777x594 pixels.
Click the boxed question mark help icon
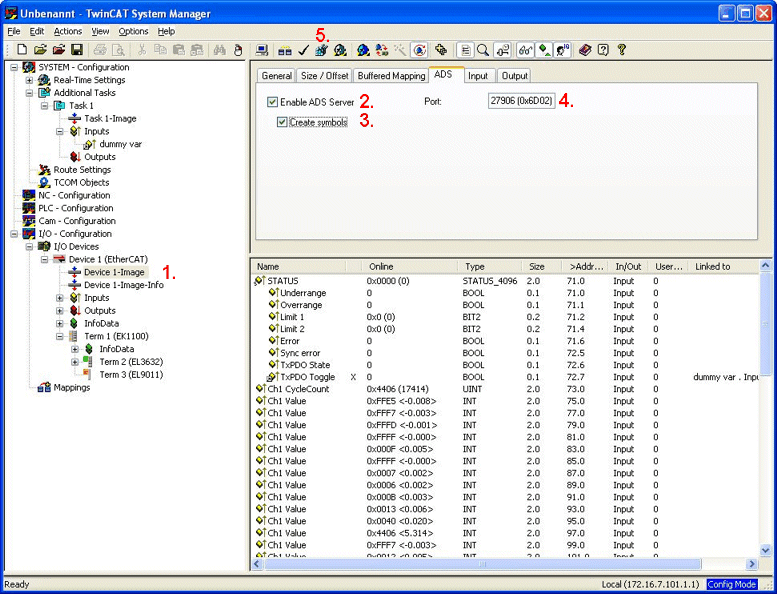pos(603,50)
